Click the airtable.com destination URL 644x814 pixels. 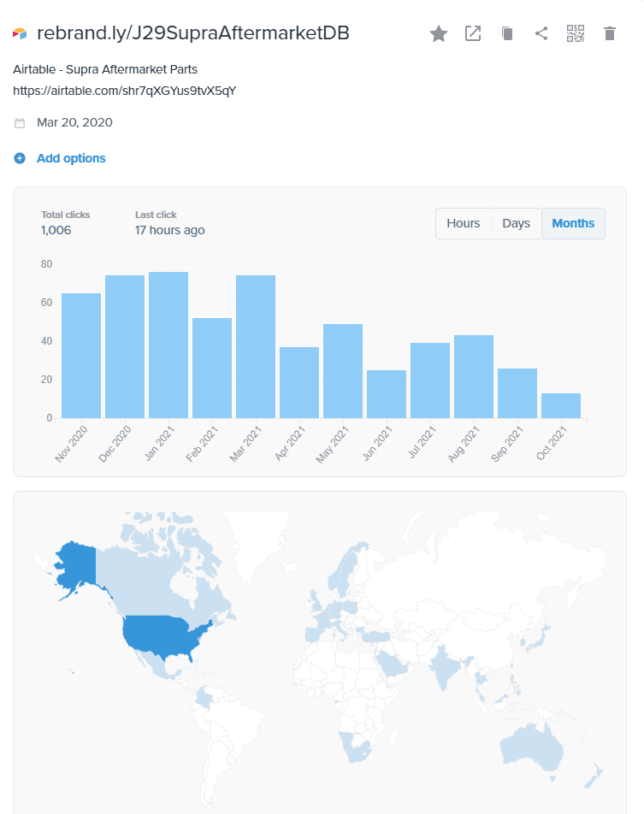click(125, 91)
